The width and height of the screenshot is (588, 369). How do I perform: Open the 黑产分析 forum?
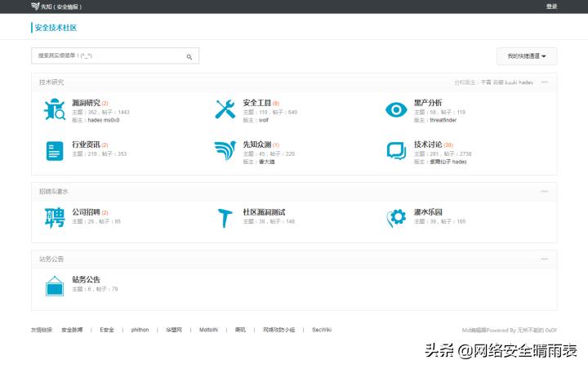tap(428, 103)
